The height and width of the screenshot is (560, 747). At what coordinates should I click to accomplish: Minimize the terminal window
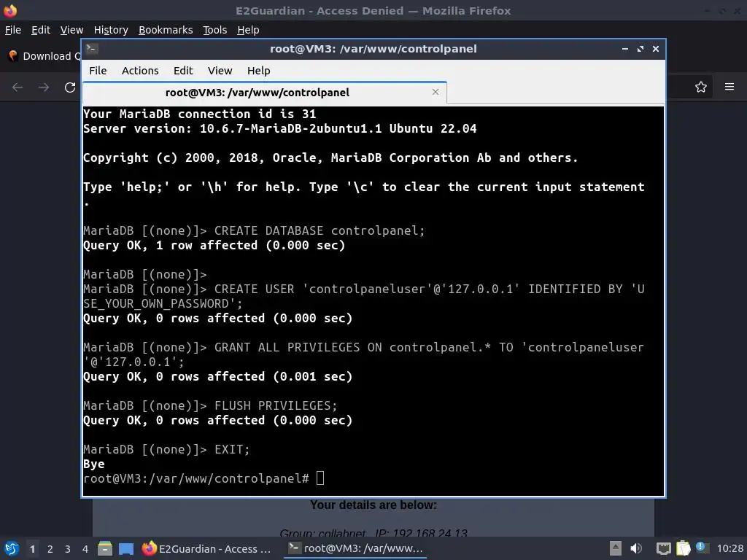point(625,49)
